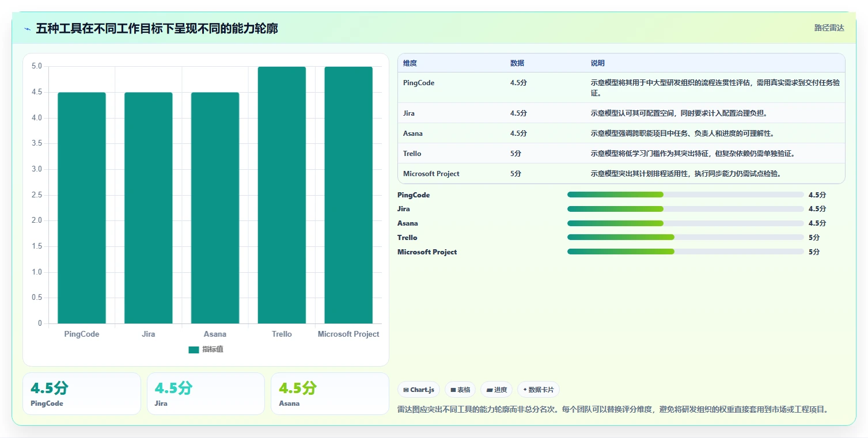Select the 进度 chip

[496, 390]
